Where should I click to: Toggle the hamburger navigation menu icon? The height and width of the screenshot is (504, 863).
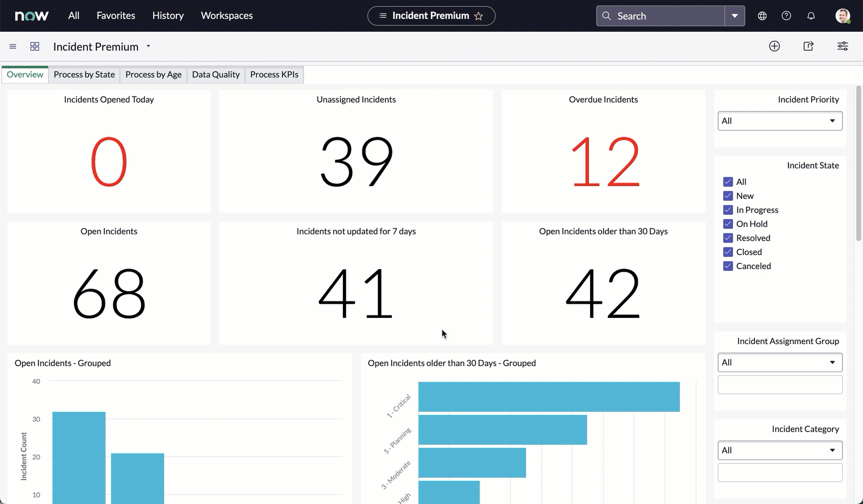pyautogui.click(x=13, y=46)
